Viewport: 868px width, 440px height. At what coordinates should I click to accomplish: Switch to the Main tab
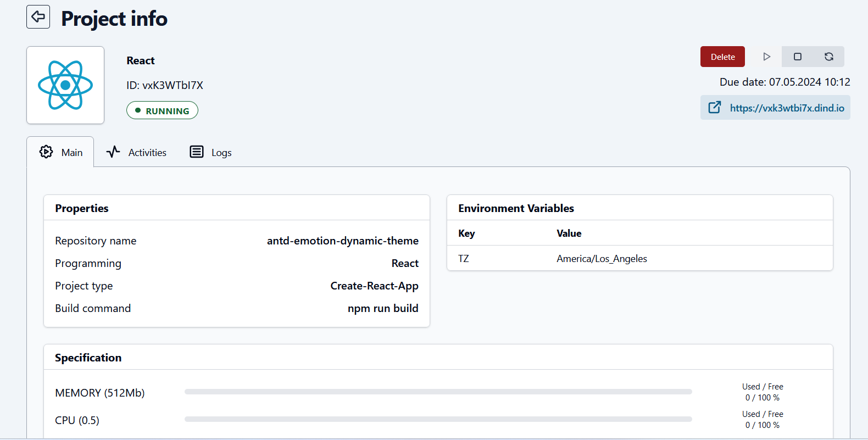(60, 152)
